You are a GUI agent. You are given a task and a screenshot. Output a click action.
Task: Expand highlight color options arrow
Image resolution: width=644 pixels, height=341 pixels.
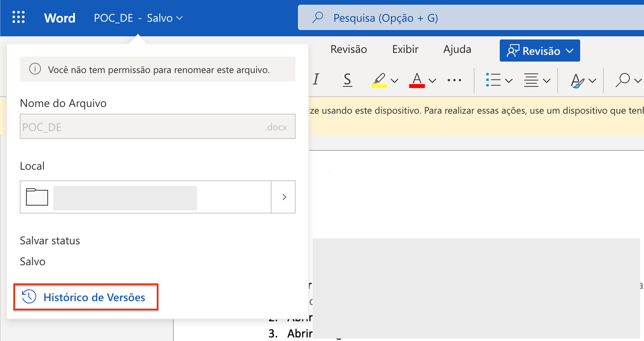[x=395, y=81]
